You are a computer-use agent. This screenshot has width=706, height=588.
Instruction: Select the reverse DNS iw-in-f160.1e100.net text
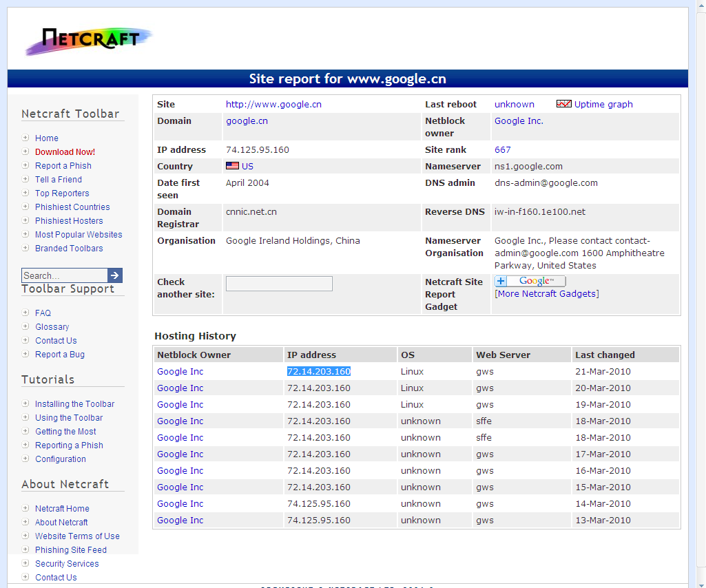pos(540,211)
